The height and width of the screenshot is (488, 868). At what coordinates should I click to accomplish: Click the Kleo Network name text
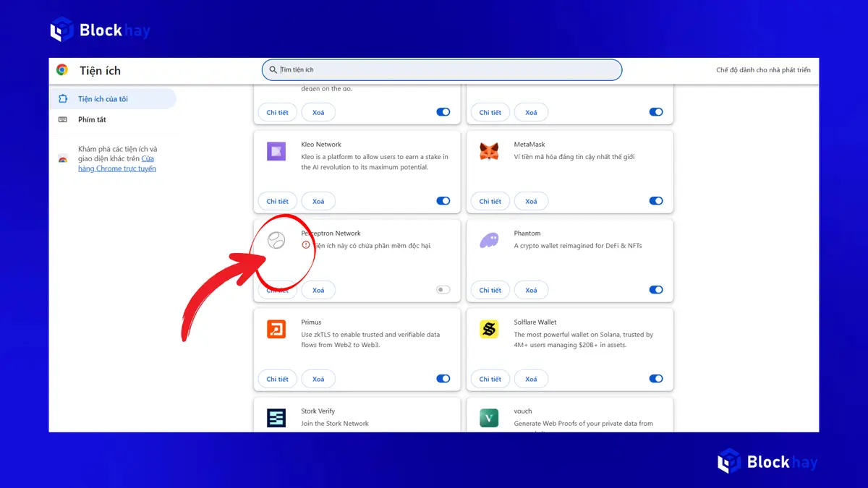[x=321, y=145]
